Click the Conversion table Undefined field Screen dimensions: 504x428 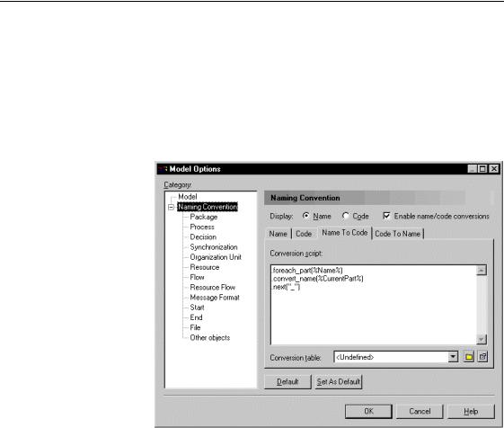(391, 357)
